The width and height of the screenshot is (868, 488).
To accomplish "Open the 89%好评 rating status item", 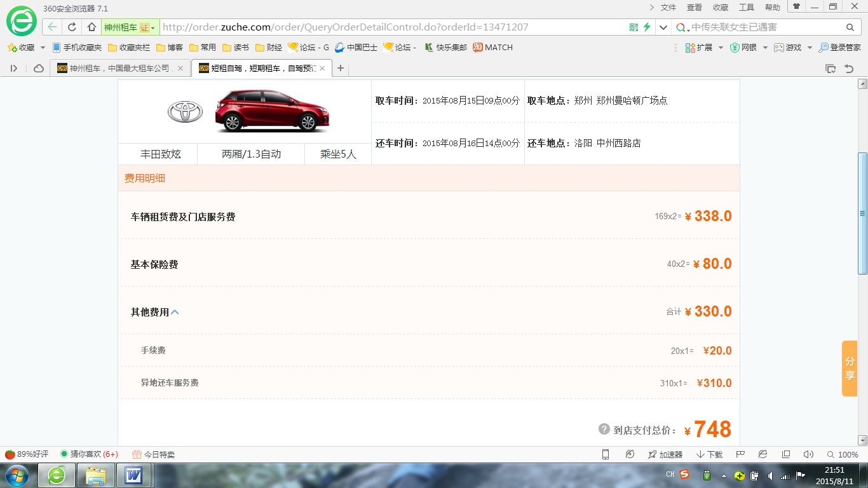I will [x=27, y=454].
